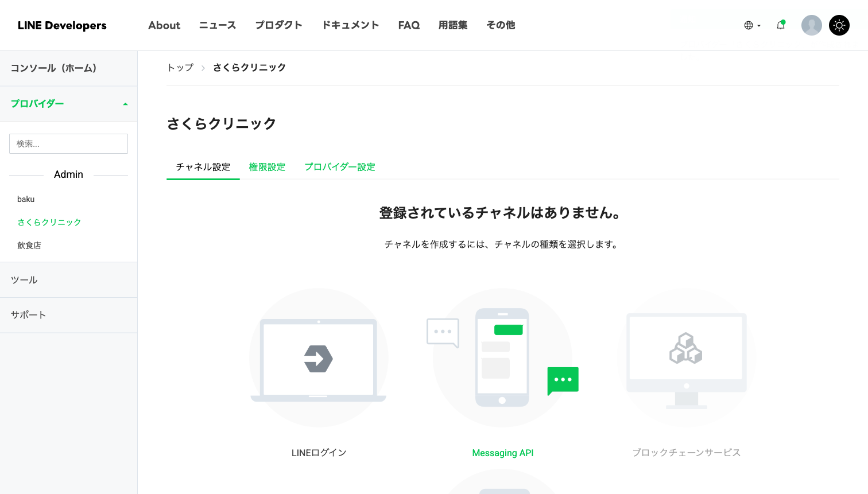Open the ニュース menu

[218, 25]
